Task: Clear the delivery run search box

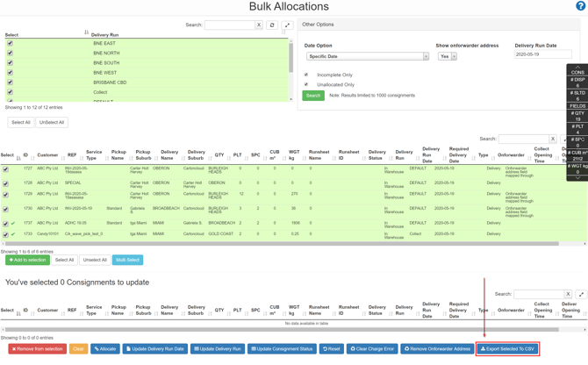Action: pyautogui.click(x=259, y=25)
